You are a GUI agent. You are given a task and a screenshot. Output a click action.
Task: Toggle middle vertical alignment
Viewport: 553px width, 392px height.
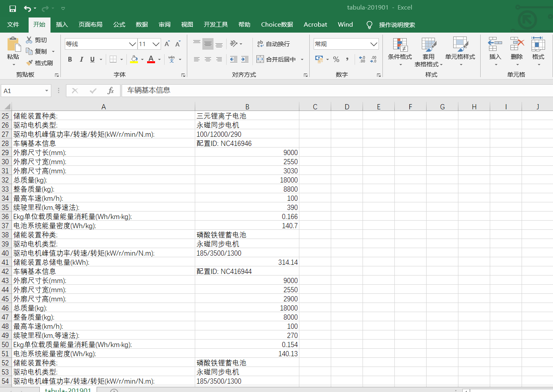(x=208, y=44)
